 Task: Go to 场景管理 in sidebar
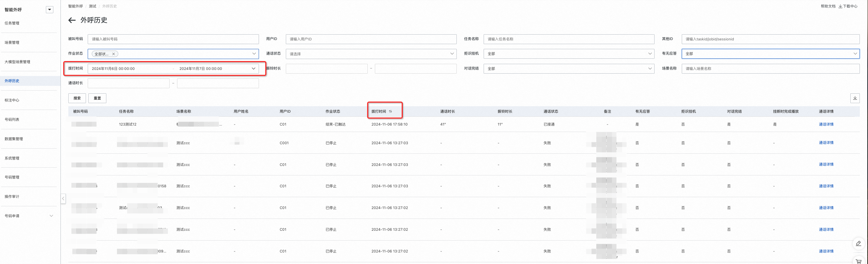click(12, 42)
